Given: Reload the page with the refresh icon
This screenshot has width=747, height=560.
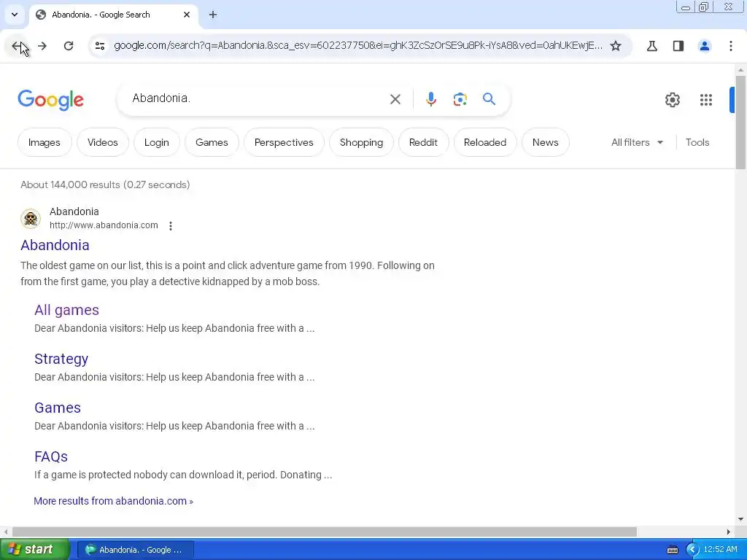Looking at the screenshot, I should point(69,46).
